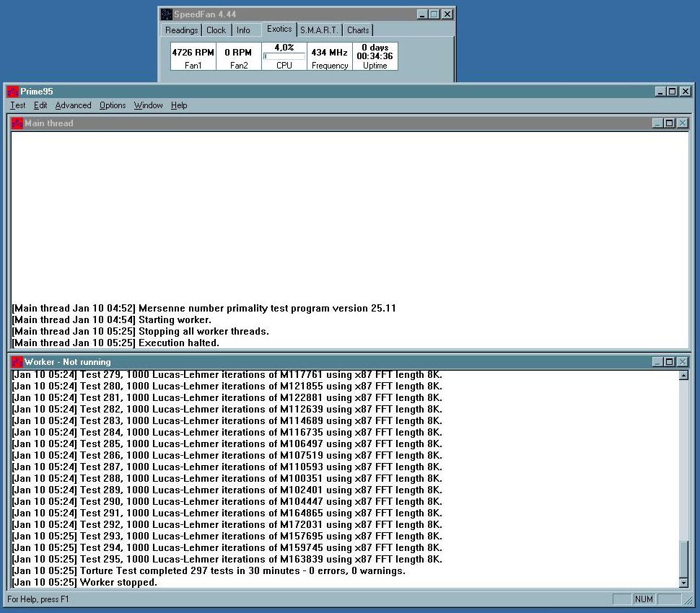Screen dimensions: 700x613
Task: Click the NUM indicator in status bar
Action: coord(644,599)
